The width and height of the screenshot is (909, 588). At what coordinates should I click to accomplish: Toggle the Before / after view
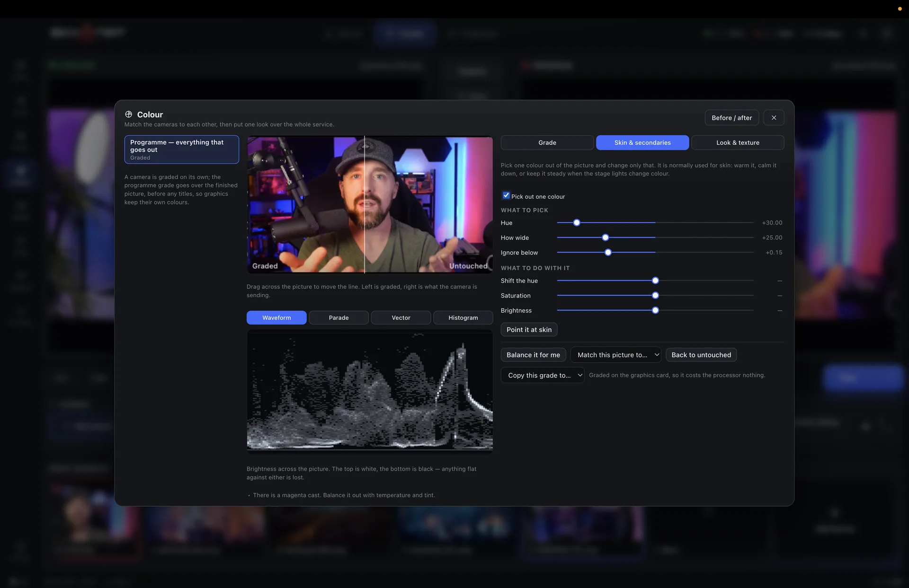731,118
